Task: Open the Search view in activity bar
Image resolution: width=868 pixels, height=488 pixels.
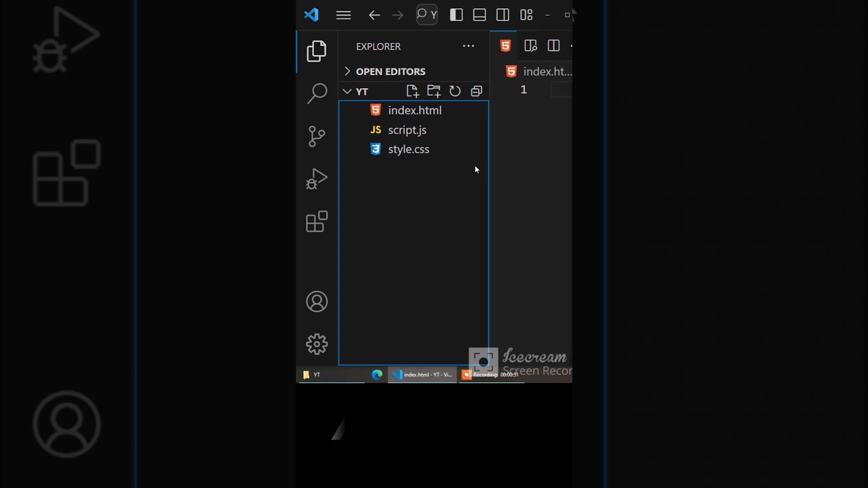Action: (317, 94)
